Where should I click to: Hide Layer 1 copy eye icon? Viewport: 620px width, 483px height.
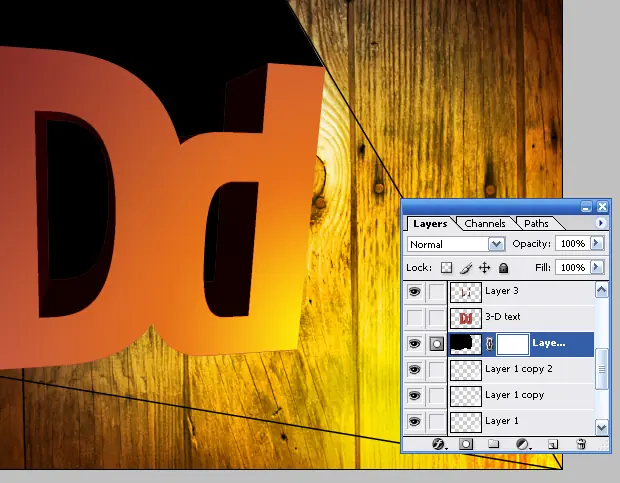(x=414, y=395)
